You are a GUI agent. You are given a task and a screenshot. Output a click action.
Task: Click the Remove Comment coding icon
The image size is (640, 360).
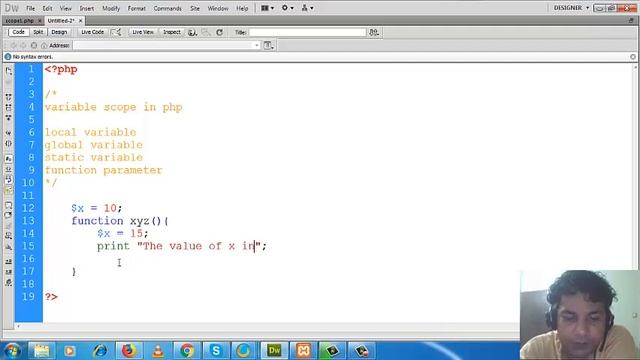click(x=9, y=216)
